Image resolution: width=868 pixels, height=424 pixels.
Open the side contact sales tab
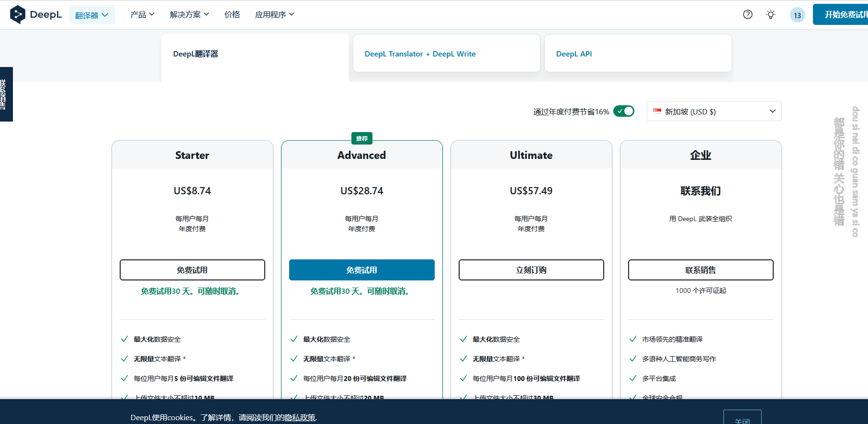6,94
